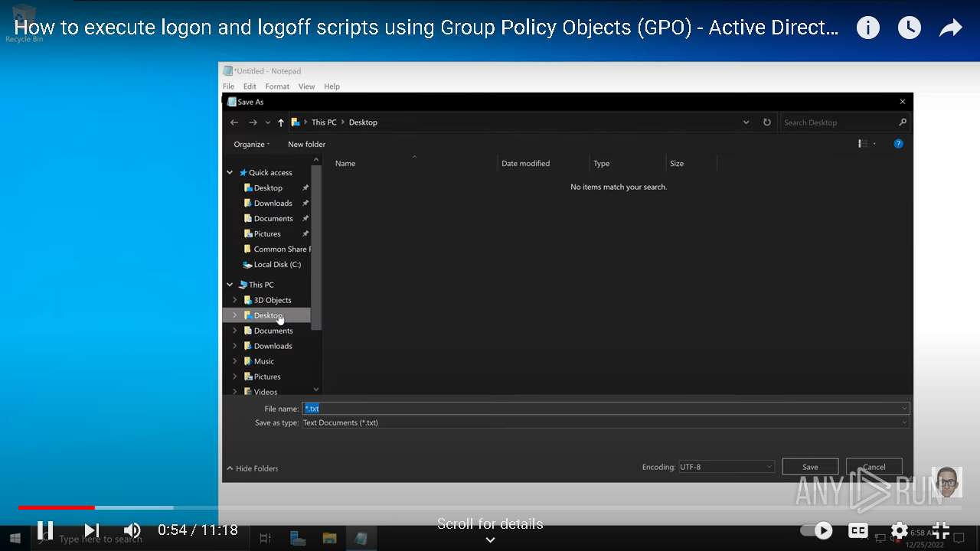Open the Organize menu
This screenshot has height=551, width=980.
pyautogui.click(x=251, y=144)
